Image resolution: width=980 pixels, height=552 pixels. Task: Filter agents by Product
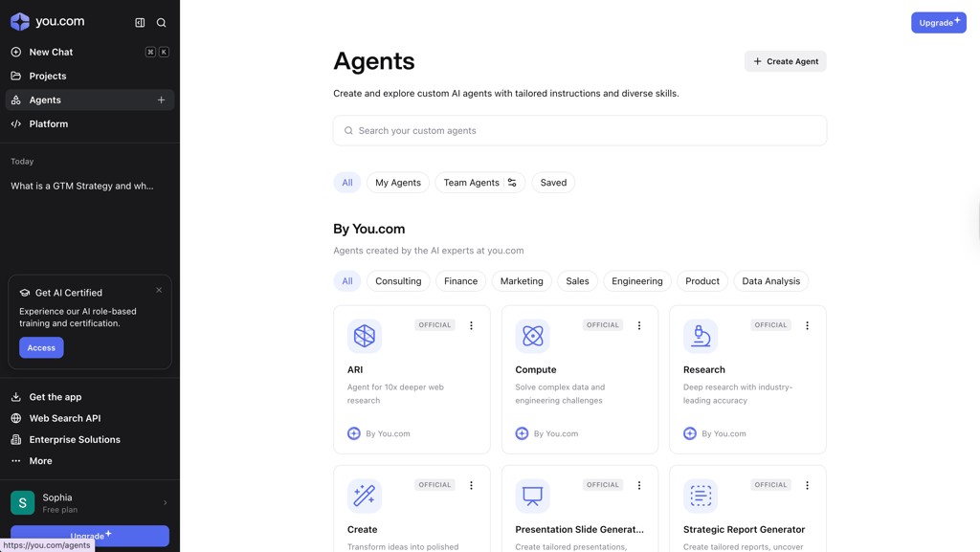(x=702, y=281)
